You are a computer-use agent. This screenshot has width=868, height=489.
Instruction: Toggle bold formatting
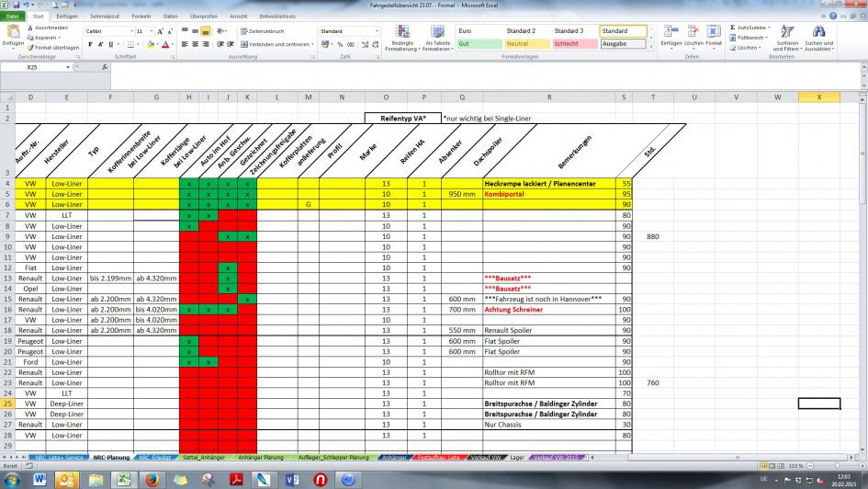90,44
